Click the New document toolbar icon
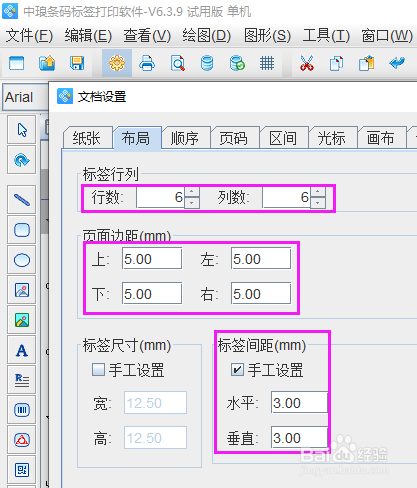This screenshot has width=417, height=488. click(17, 63)
